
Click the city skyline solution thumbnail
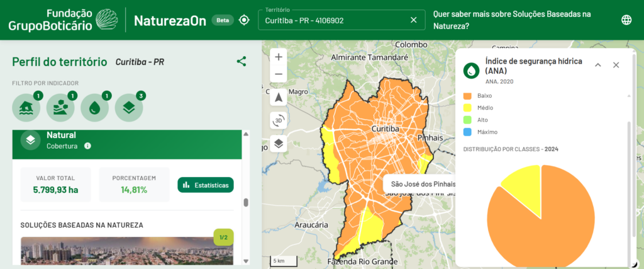[x=127, y=251]
